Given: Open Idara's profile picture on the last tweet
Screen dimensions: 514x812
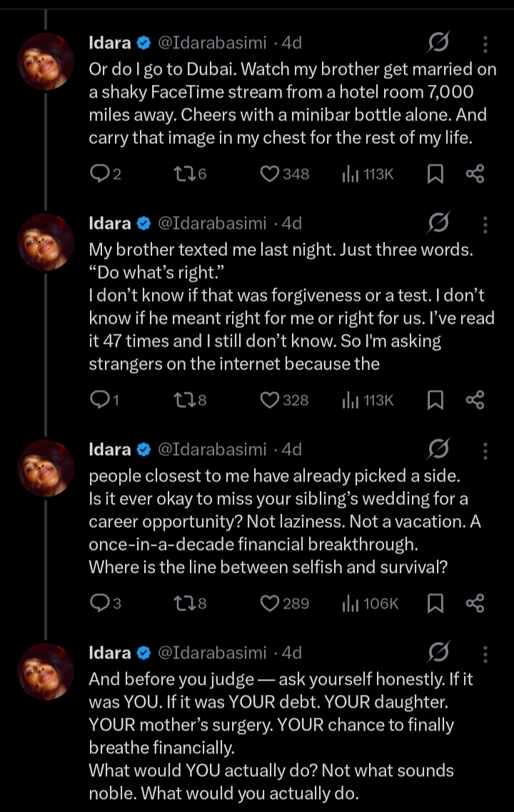Looking at the screenshot, I should pos(45,672).
